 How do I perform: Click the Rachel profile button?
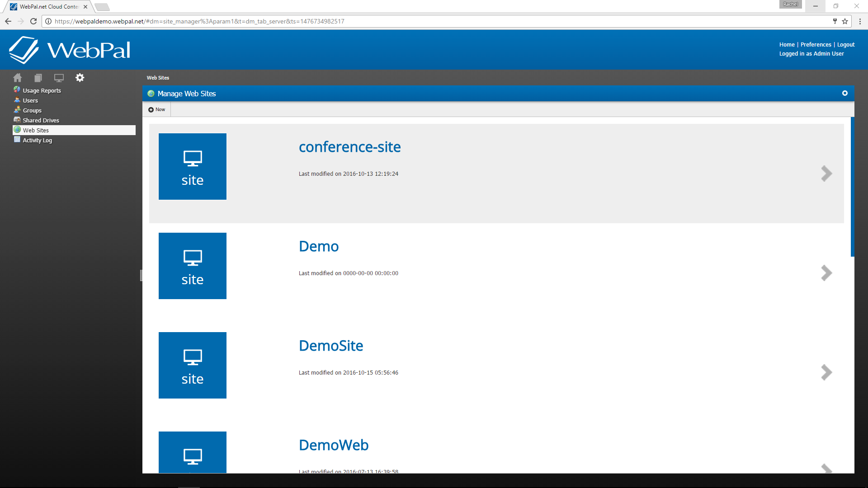click(790, 4)
